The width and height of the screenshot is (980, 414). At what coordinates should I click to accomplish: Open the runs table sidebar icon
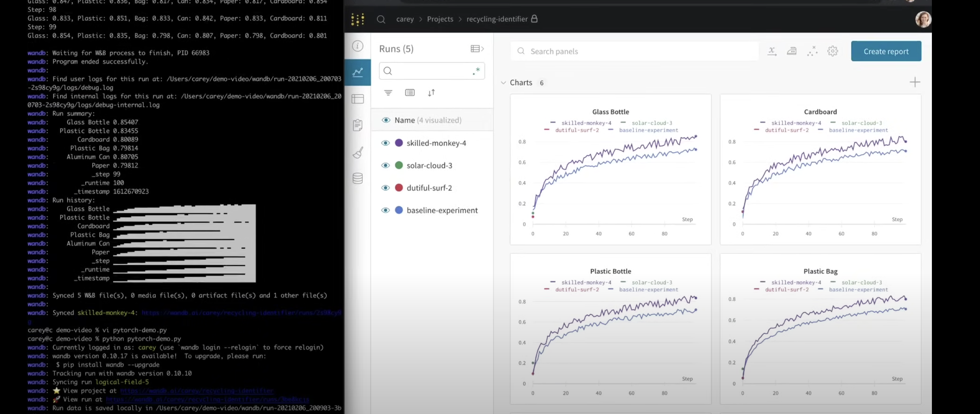click(x=358, y=99)
